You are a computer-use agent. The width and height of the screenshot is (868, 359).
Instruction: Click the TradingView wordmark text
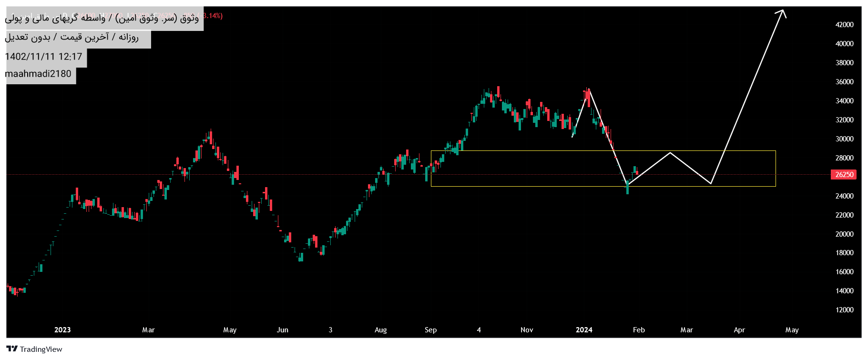pyautogui.click(x=41, y=349)
